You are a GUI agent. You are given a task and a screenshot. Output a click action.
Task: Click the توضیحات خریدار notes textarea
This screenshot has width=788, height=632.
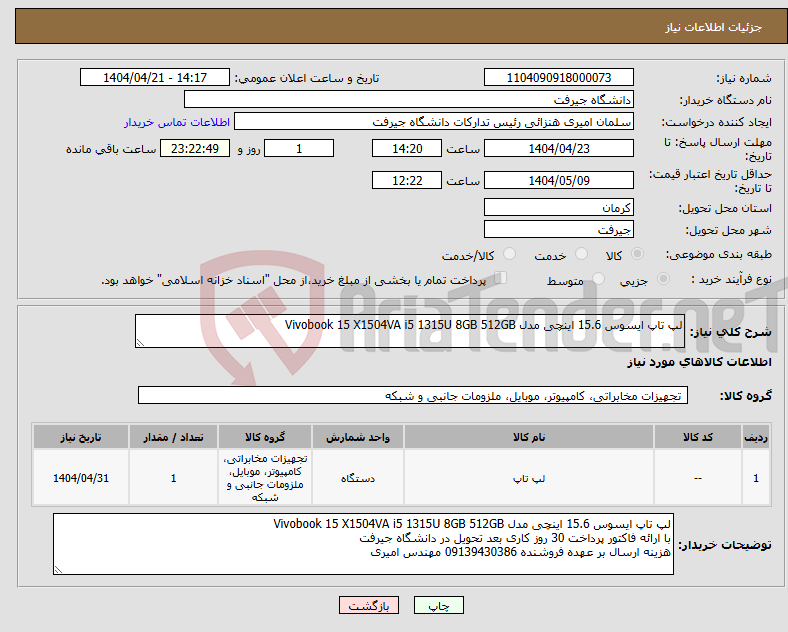click(x=363, y=544)
